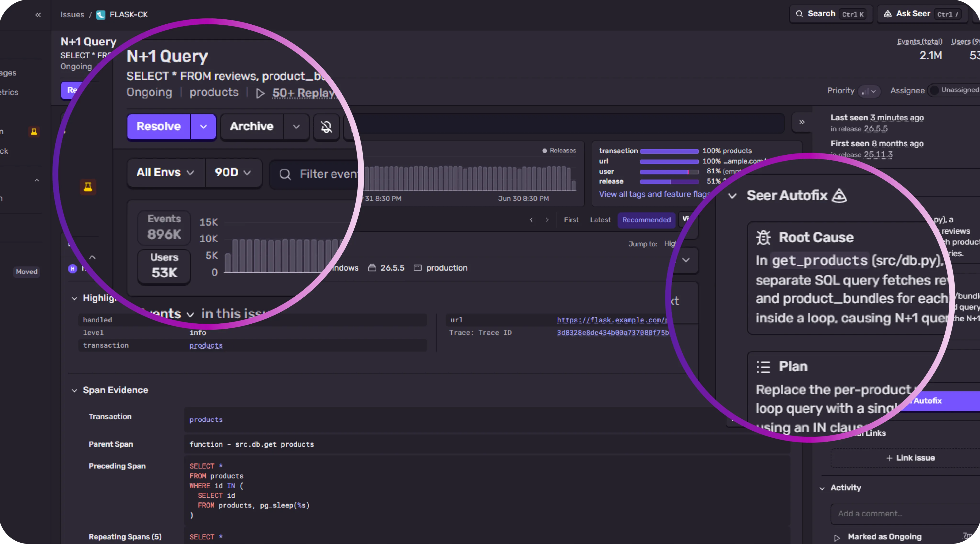The width and height of the screenshot is (980, 544).
Task: Open the Archive options dropdown arrow
Action: (x=296, y=127)
